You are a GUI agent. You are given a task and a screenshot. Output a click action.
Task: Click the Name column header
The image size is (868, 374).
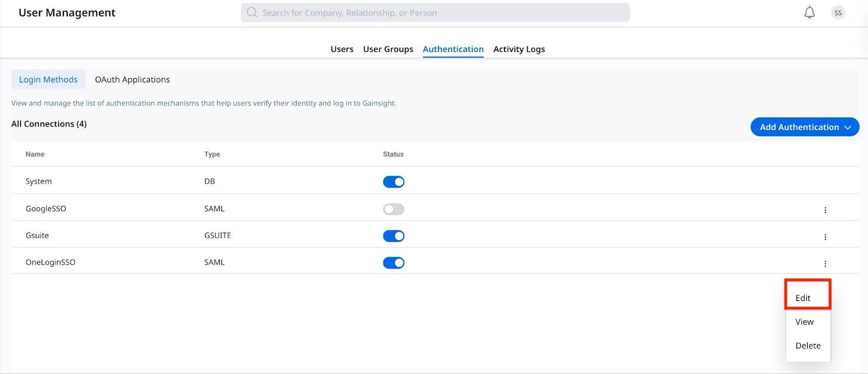coord(35,154)
